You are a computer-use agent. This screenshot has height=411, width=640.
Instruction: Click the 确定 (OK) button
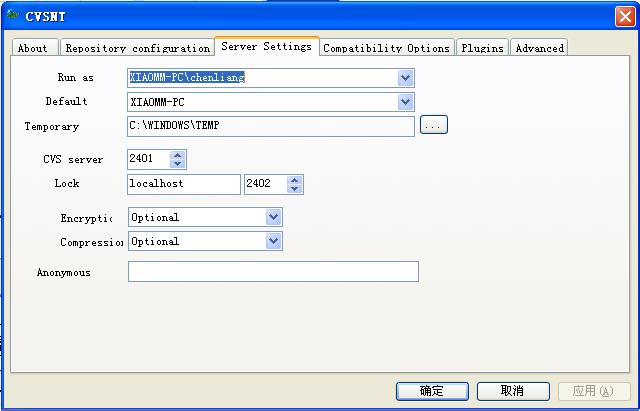point(432,391)
